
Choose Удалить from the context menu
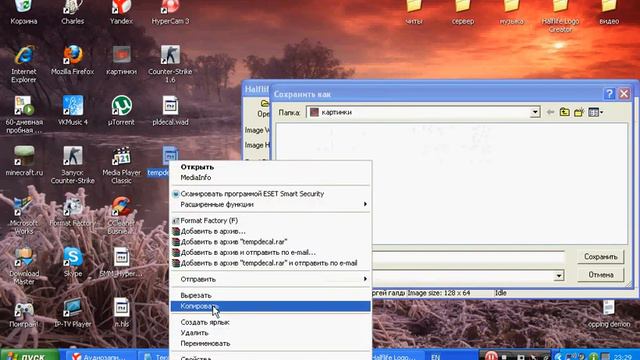(271, 333)
